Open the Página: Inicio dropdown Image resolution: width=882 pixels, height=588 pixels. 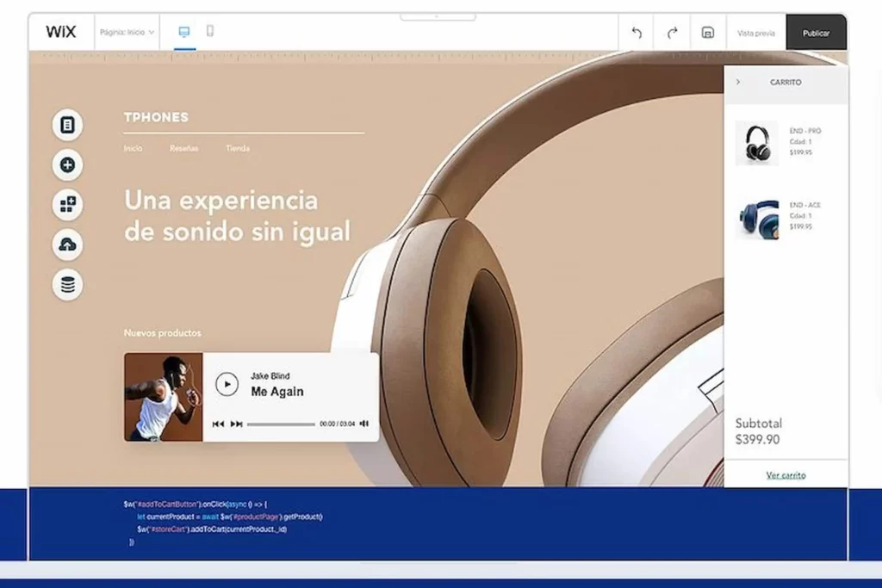[x=127, y=32]
